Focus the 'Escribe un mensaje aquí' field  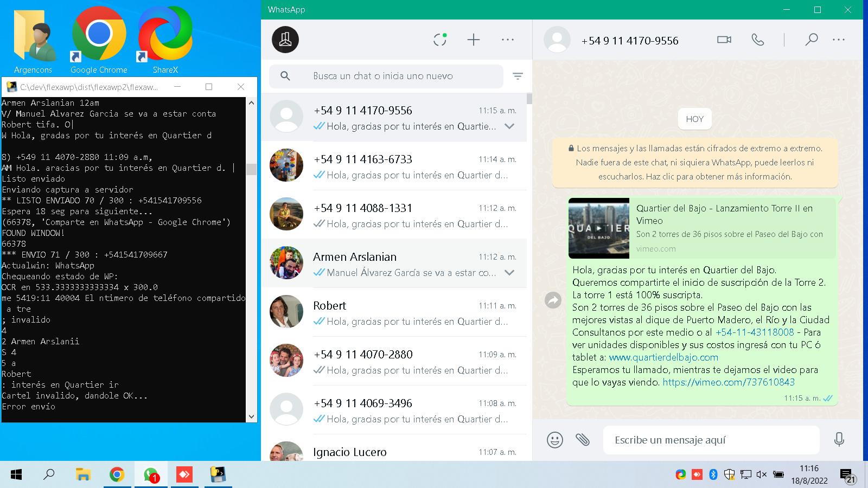(711, 440)
